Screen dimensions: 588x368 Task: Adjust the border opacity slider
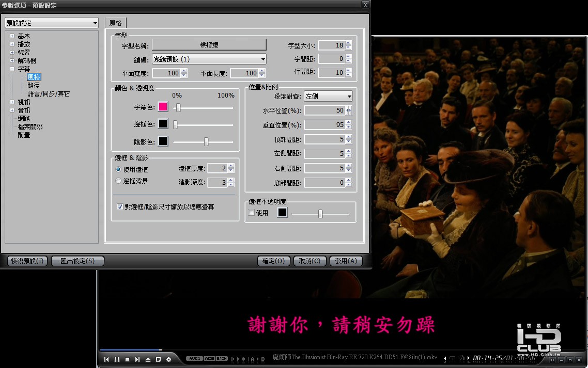320,214
